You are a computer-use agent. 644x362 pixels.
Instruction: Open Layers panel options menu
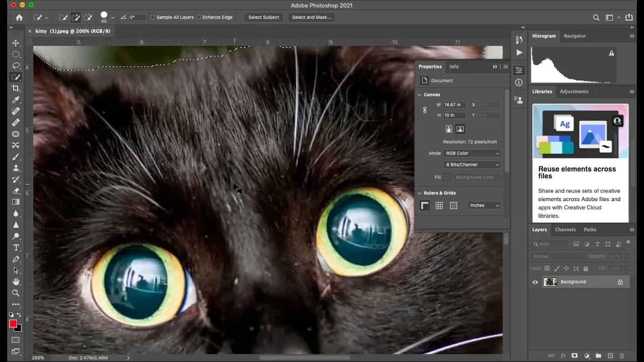[x=632, y=230]
